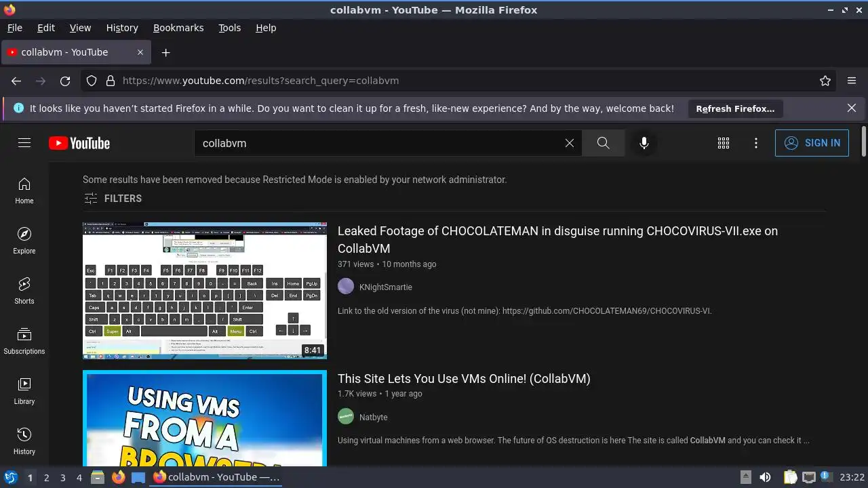Open the File menu
Screen dimensions: 868x488
pyautogui.click(x=14, y=28)
